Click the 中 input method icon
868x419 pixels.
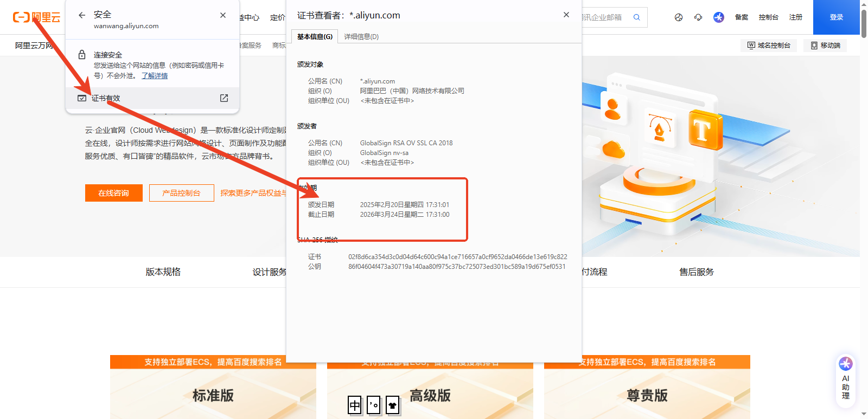[355, 405]
